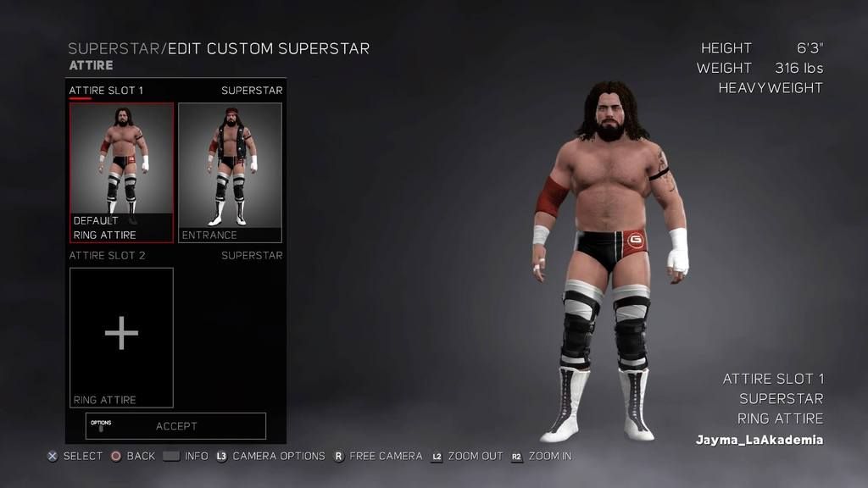Click the R Free Camera icon
Screen dimensions: 868x488
click(338, 457)
